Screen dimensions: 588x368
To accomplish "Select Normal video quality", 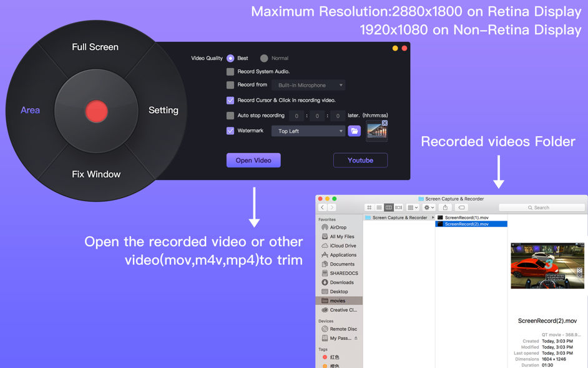I will click(x=264, y=58).
